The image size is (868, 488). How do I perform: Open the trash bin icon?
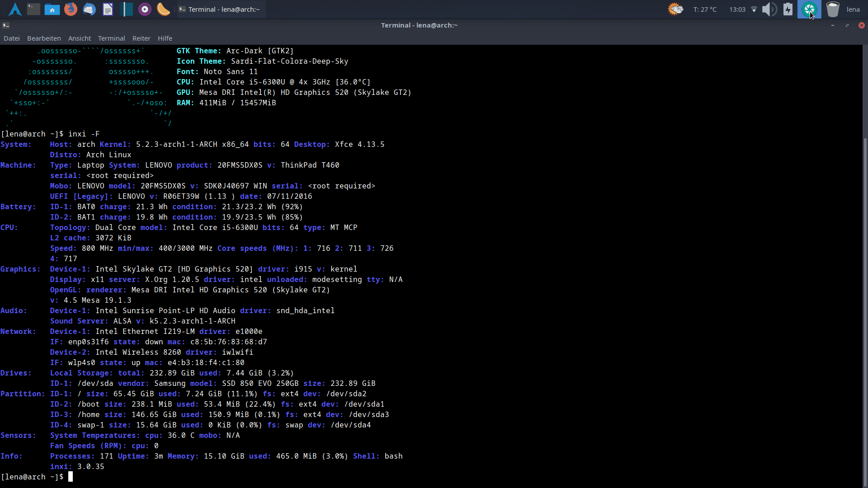pyautogui.click(x=832, y=9)
